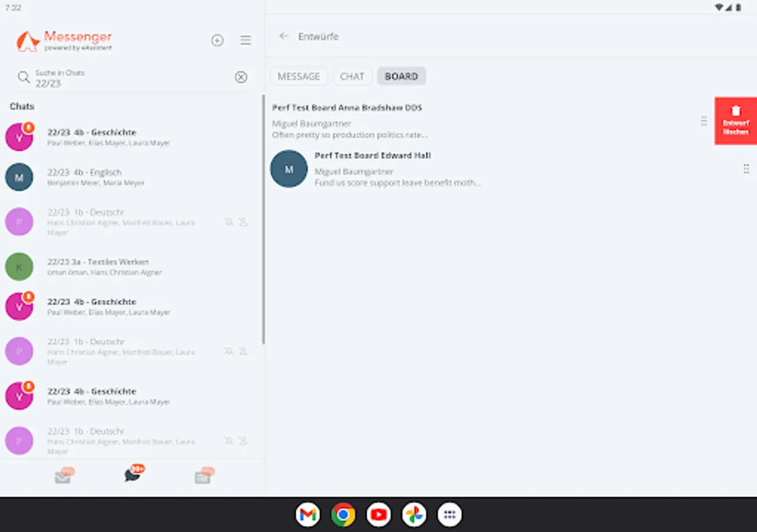Clear the chat search with X icon
The height and width of the screenshot is (532, 757).
[241, 77]
